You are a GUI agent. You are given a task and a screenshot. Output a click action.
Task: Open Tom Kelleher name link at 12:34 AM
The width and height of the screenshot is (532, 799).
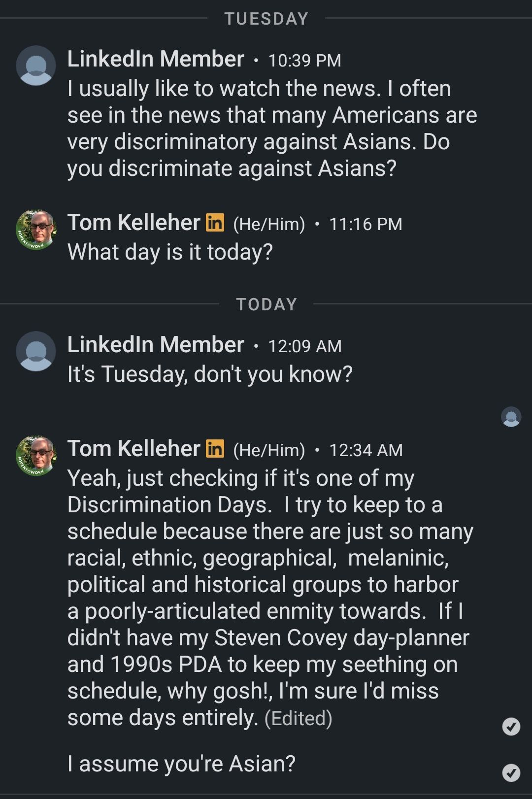134,449
